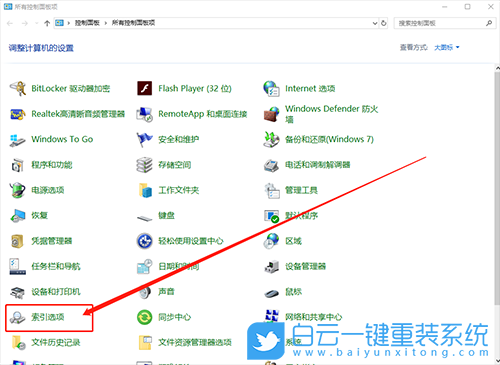
Task: Open the 文件历史记录 folder icon
Action: (18, 343)
